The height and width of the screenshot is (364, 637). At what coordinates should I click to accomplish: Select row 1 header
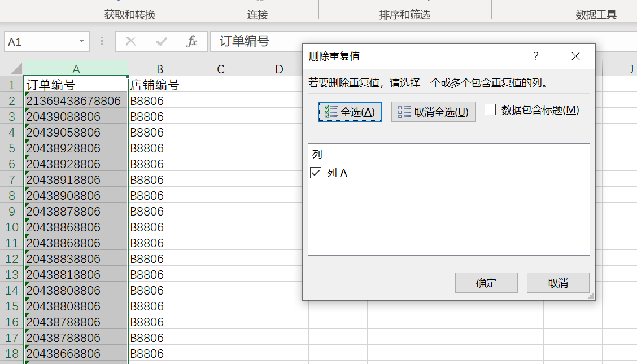point(12,85)
